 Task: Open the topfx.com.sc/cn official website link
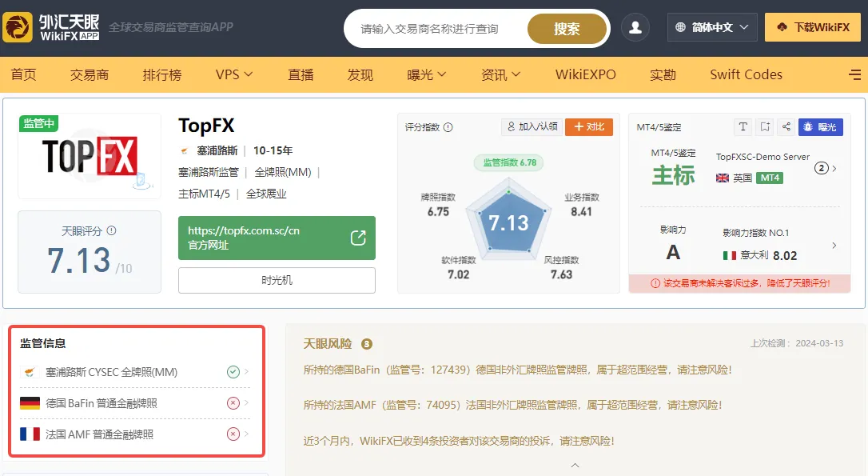(x=277, y=238)
